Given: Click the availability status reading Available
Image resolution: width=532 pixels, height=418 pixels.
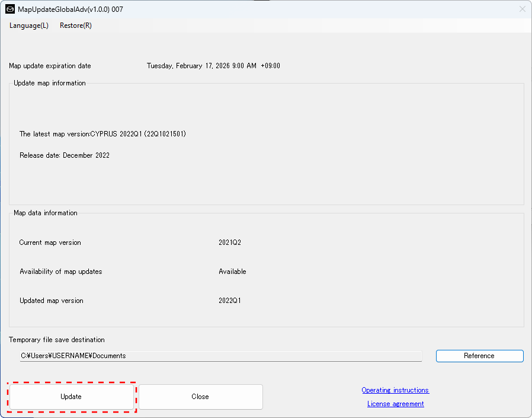Looking at the screenshot, I should click(x=232, y=272).
